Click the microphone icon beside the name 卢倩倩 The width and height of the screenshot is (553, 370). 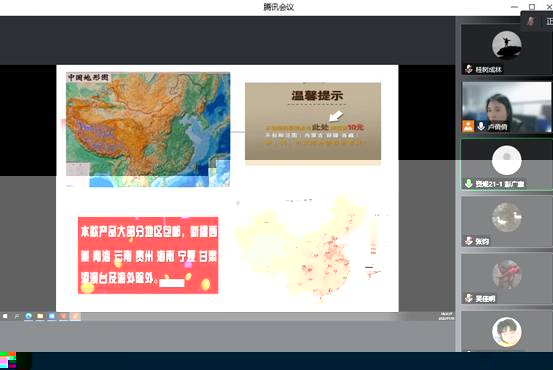click(481, 126)
